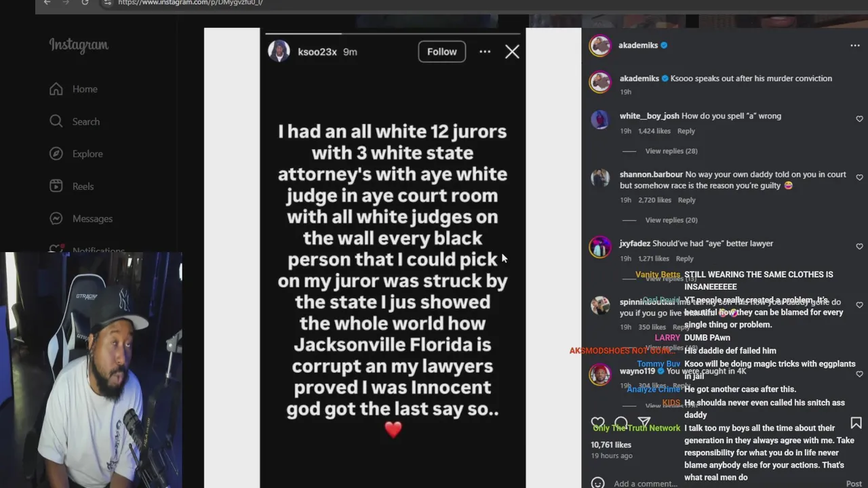This screenshot has height=488, width=868.
Task: Like jxyfadez's comment with the heart
Action: (x=859, y=246)
